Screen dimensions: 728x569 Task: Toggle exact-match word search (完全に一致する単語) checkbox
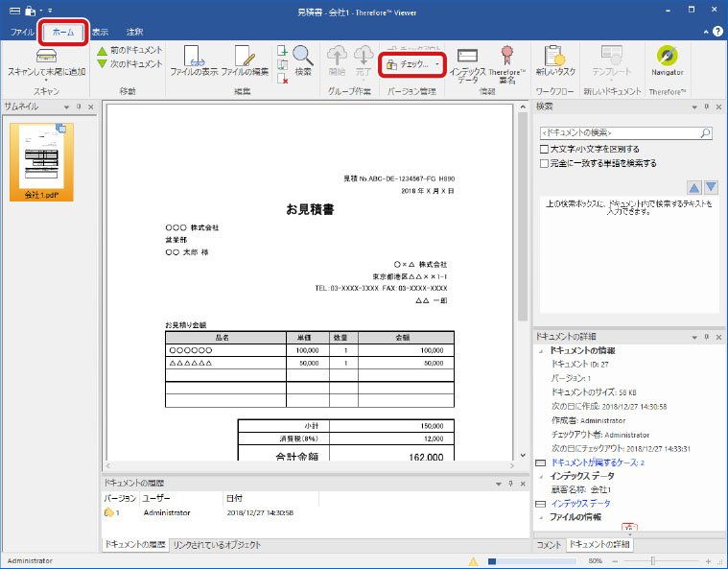click(x=545, y=163)
